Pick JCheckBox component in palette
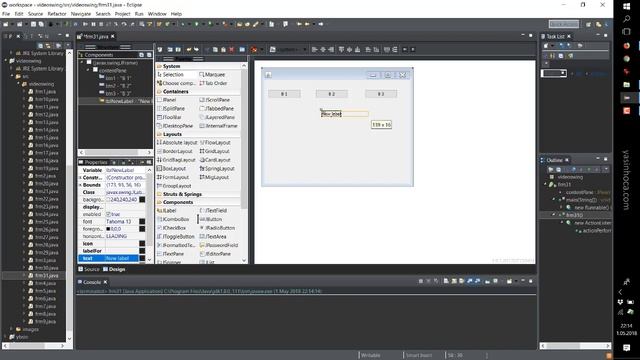640x360 pixels. coord(172,228)
